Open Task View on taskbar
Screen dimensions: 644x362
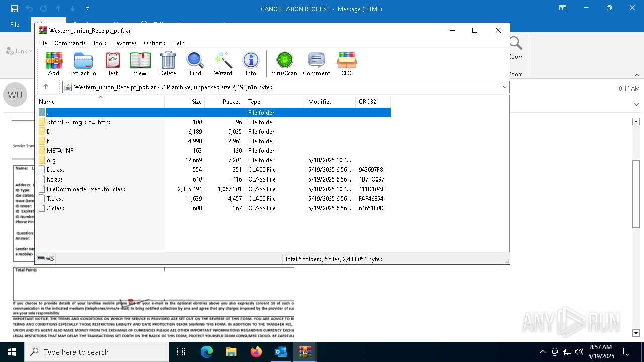182,352
